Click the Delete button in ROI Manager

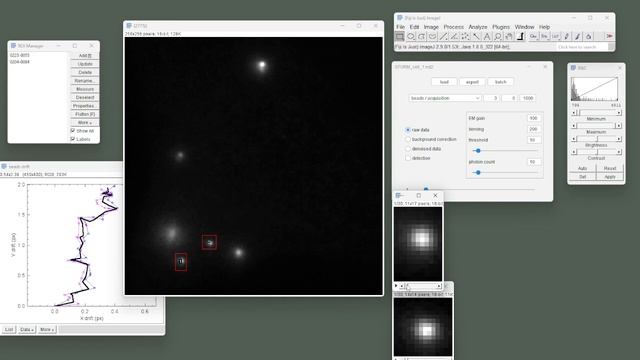(85, 72)
